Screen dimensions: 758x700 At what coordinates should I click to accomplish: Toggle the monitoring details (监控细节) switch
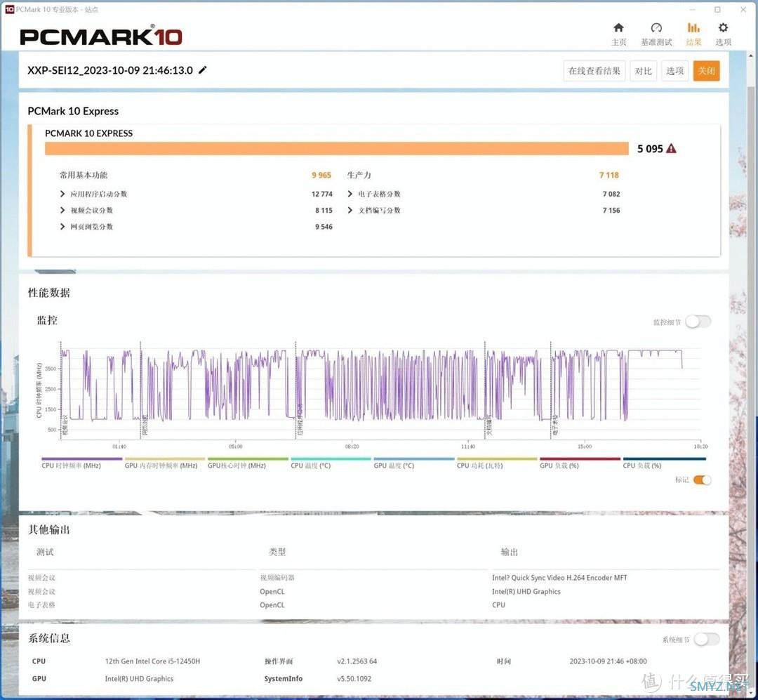point(698,322)
